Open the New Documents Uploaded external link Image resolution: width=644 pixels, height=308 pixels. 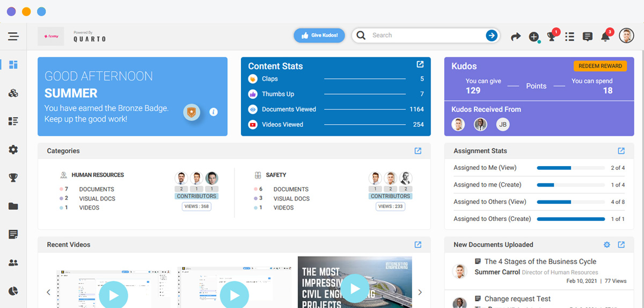coord(621,245)
